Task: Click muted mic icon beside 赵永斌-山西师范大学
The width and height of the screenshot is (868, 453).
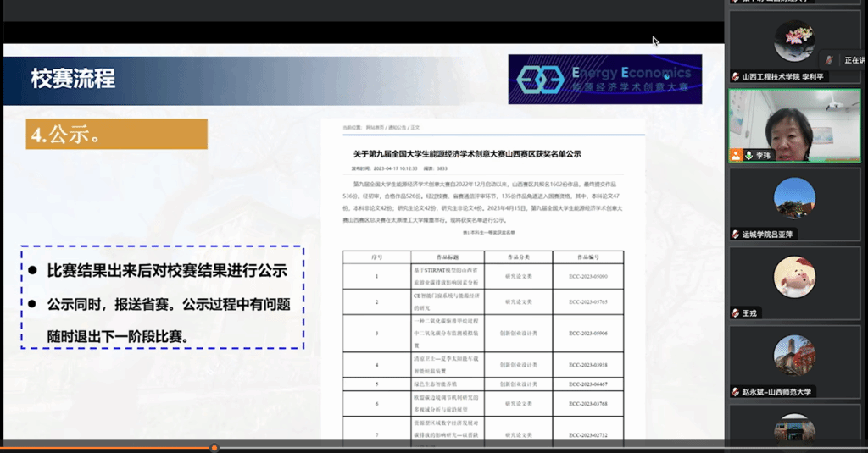Action: 735,391
